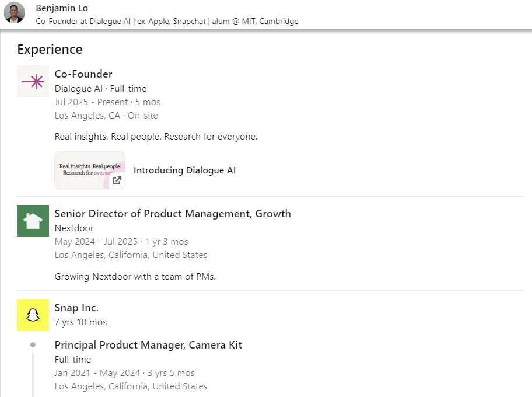Open the Snap Inc. company heading
Viewport: 532px width, 397px height.
click(x=76, y=308)
